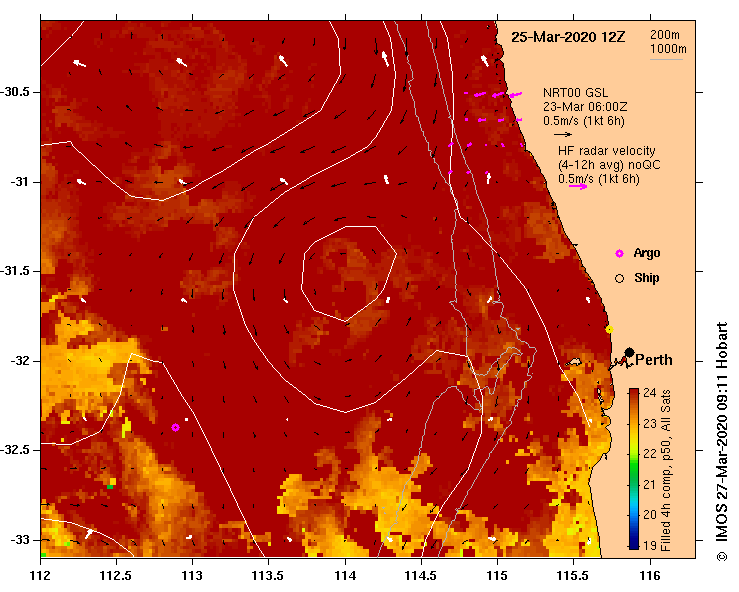Click the 200m depth legend text
The image size is (739, 592).
665,35
